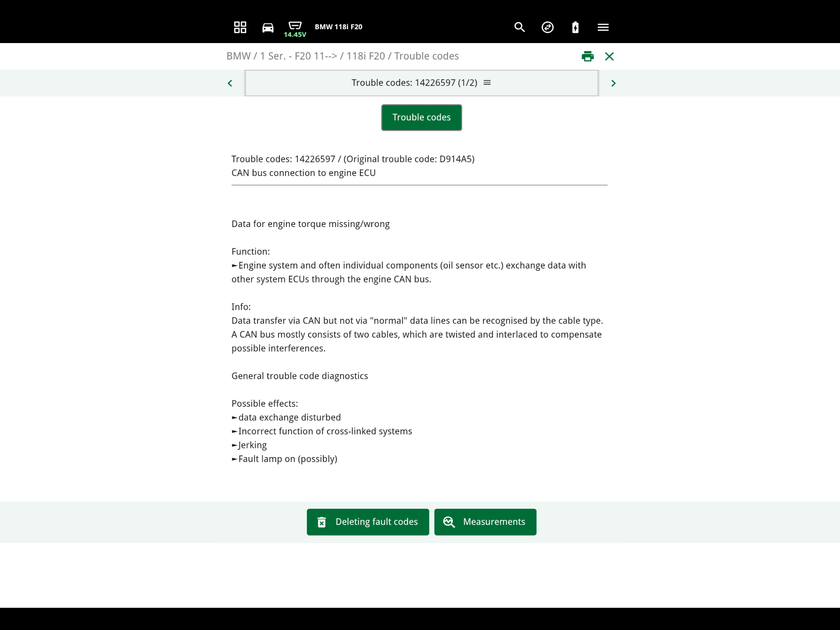Click the car vehicle selection icon
Image resolution: width=840 pixels, height=630 pixels.
coord(268,27)
